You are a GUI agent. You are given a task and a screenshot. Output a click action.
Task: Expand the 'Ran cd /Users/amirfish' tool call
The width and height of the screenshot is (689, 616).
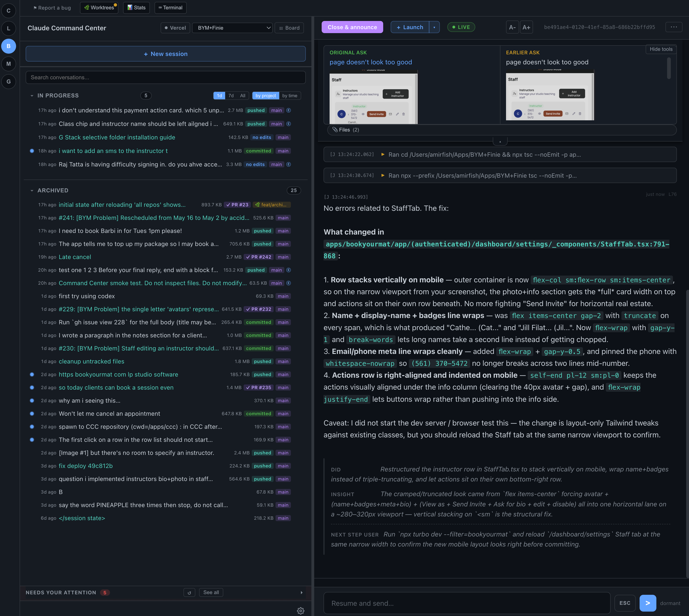click(x=500, y=154)
